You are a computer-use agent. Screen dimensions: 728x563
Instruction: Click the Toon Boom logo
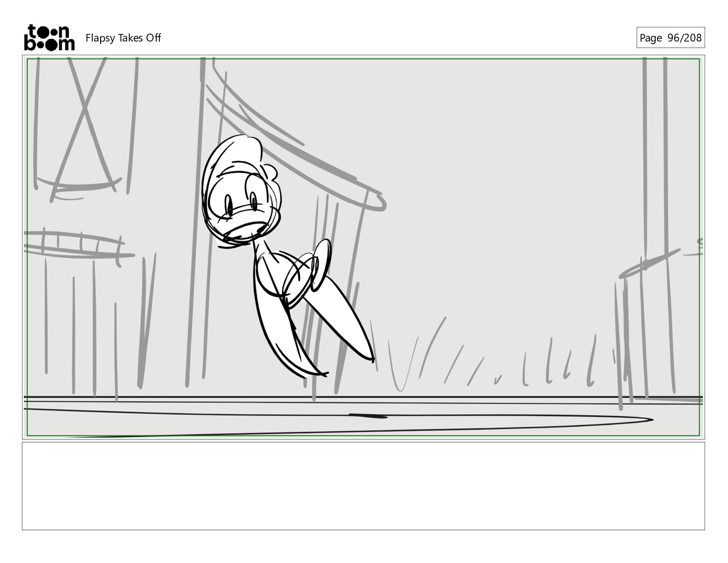49,38
